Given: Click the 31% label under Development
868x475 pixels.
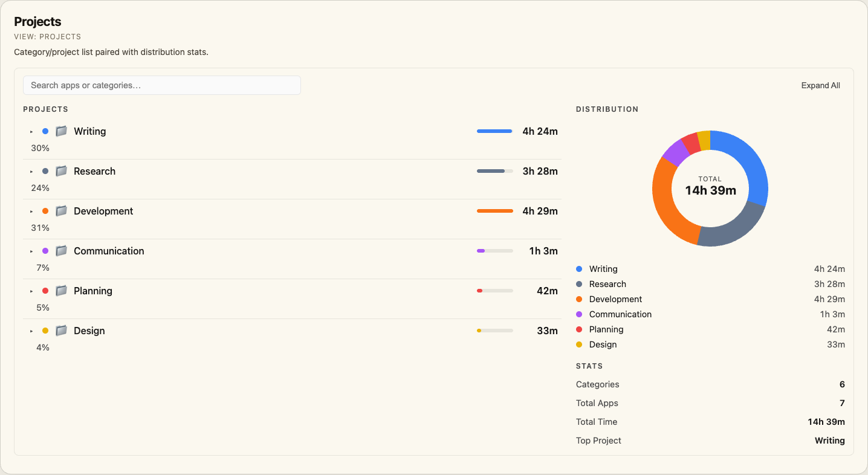Looking at the screenshot, I should pos(40,228).
